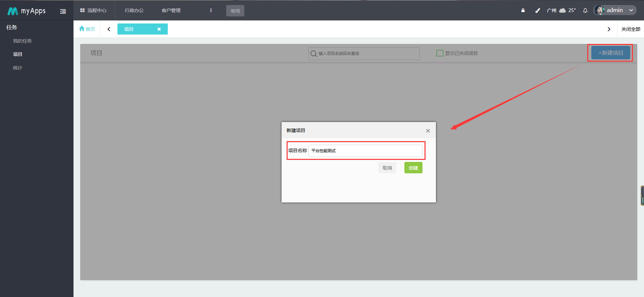Click the 广州 weather cloud icon
644x297 pixels.
562,10
